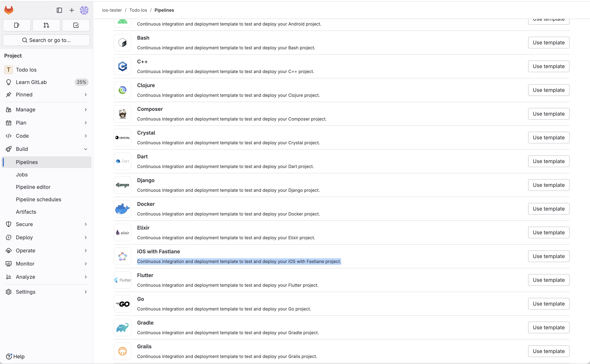The width and height of the screenshot is (590, 364).
Task: Use template for Docker
Action: [x=549, y=209]
